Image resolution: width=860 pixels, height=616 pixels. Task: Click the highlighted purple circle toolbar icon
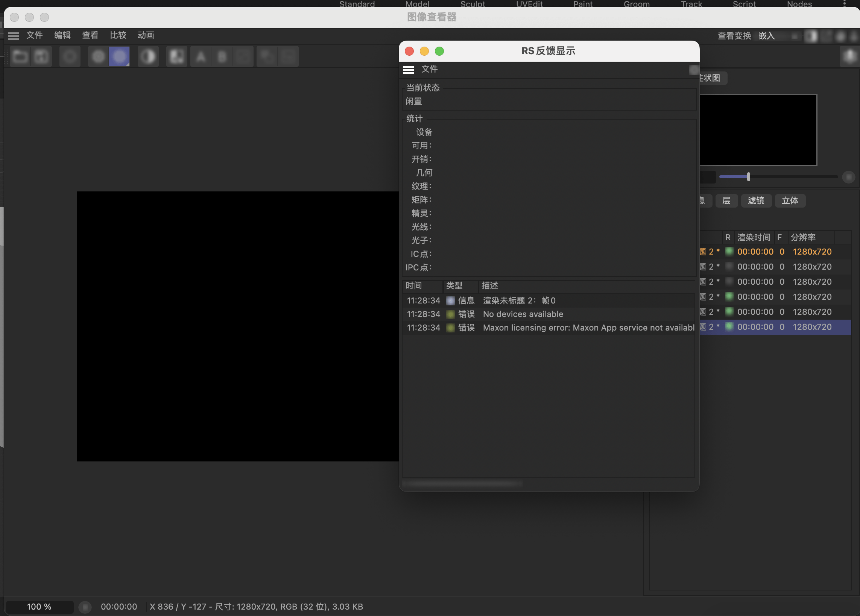[120, 57]
